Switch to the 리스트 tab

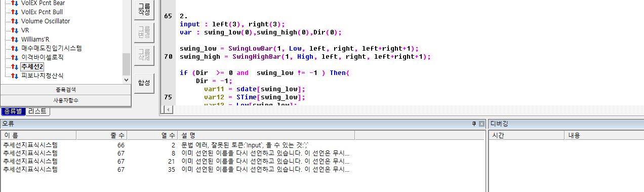click(37, 111)
